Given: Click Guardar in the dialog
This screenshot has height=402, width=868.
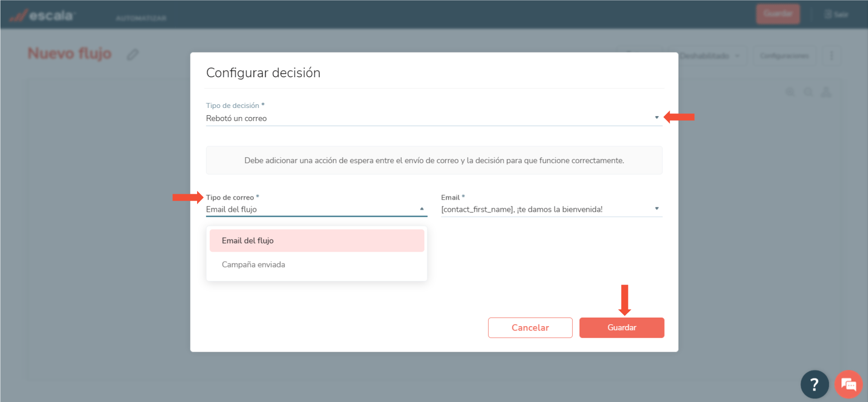Looking at the screenshot, I should pos(622,327).
